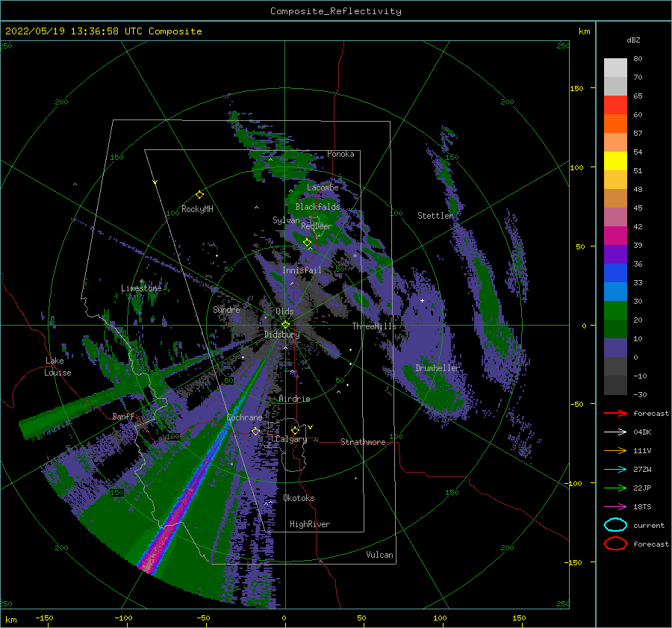Pick the magenta swatch between 42 and 39 dBZ

click(615, 236)
